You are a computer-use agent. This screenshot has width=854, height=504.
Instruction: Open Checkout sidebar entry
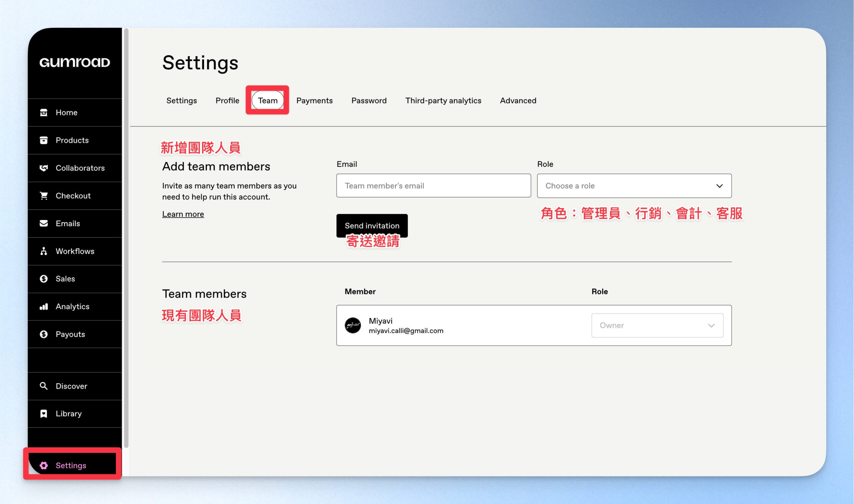coord(75,196)
